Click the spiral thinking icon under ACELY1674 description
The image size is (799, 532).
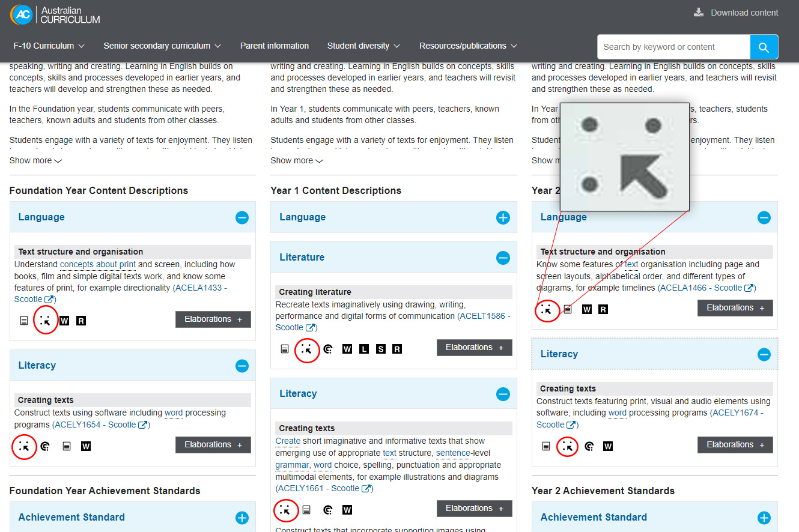[589, 446]
